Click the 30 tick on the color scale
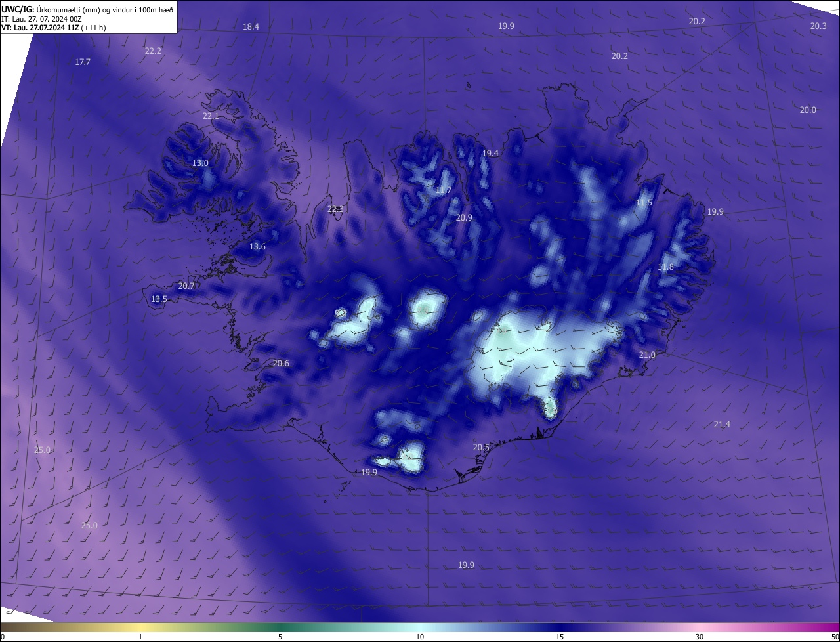840x642 pixels. pos(700,637)
